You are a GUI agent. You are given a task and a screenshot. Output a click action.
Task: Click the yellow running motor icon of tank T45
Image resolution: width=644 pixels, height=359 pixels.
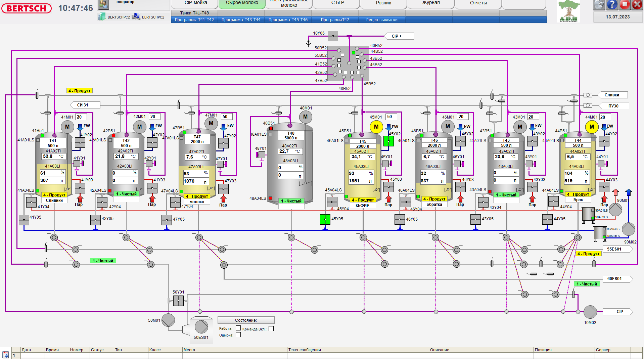(376, 127)
